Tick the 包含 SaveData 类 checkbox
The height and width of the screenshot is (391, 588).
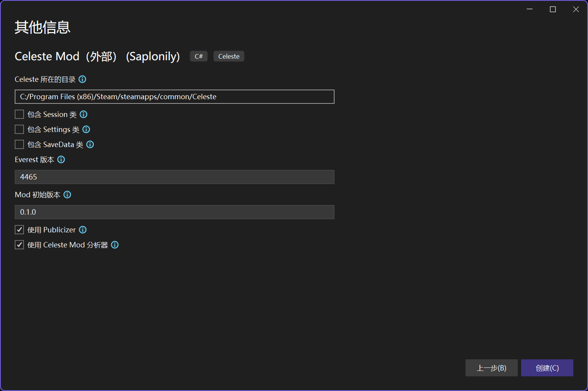(x=19, y=144)
